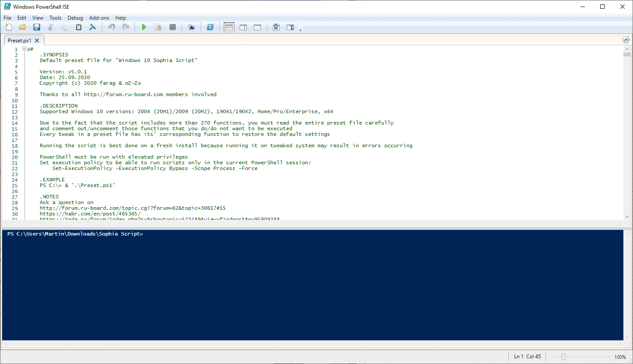Save the script with the floppy disk icon
This screenshot has width=633, height=364.
(37, 28)
